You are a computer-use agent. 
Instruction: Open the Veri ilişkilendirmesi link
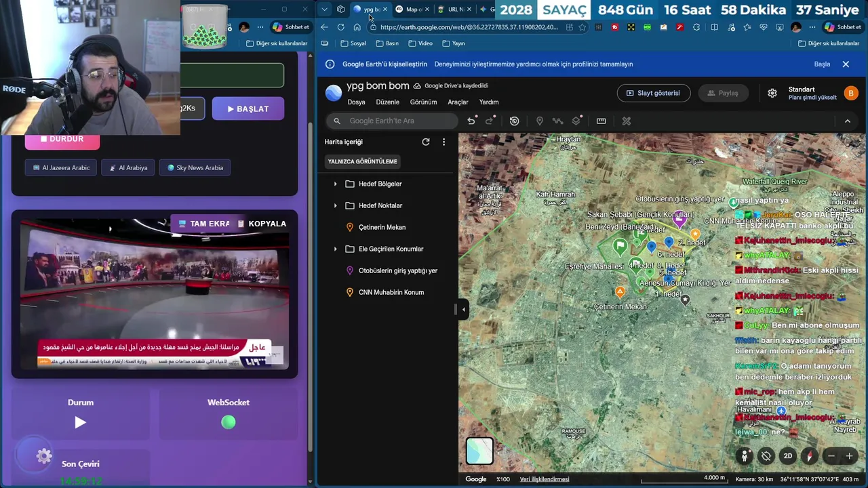coord(545,479)
